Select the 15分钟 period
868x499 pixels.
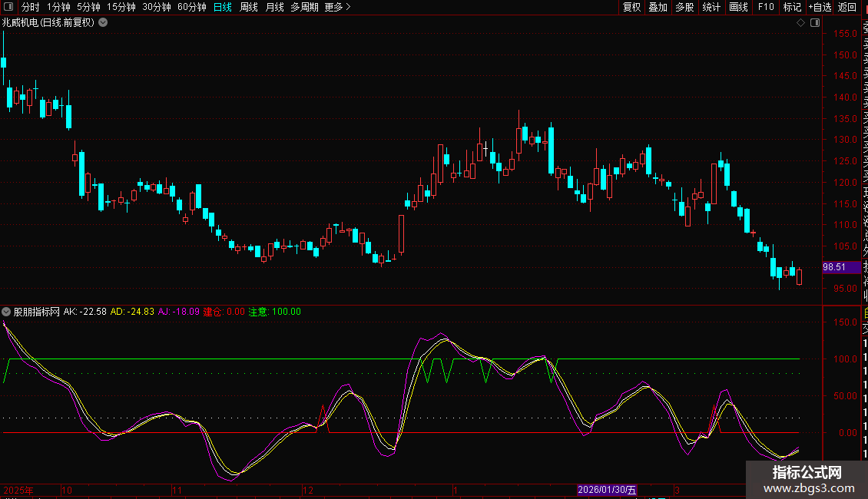pos(121,7)
